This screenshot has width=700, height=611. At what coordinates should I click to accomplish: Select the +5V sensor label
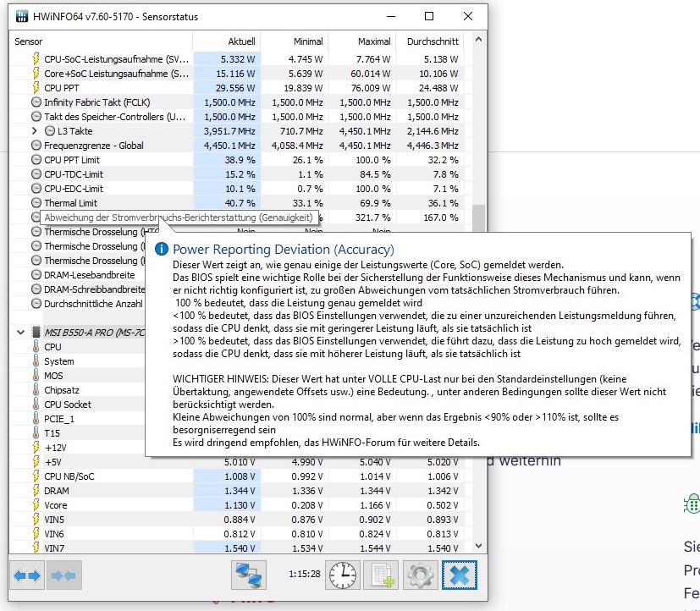tap(52, 462)
